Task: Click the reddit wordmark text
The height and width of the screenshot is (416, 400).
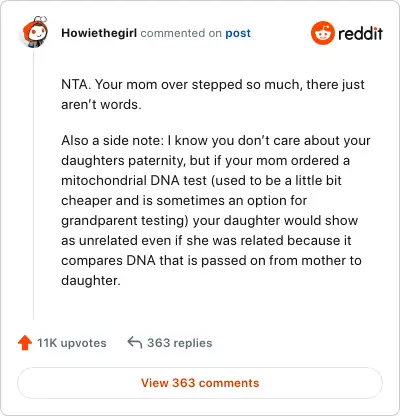Action: tap(360, 34)
